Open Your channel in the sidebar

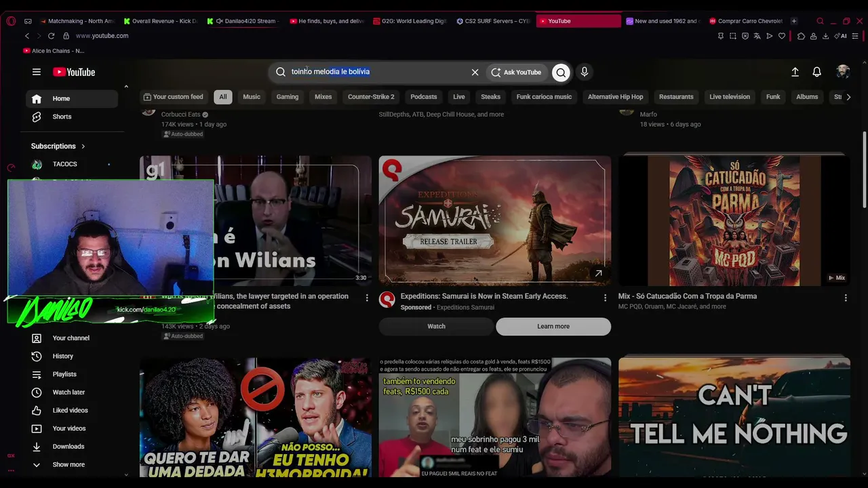coord(72,338)
